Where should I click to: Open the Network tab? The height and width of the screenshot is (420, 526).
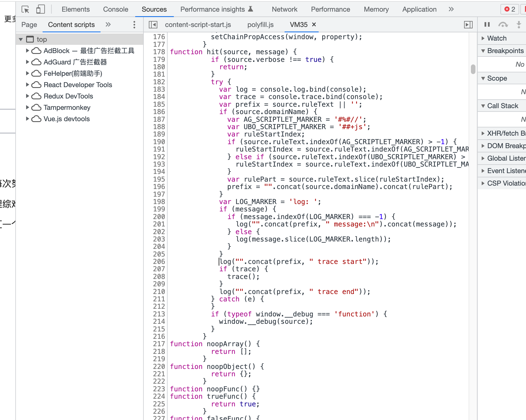284,9
